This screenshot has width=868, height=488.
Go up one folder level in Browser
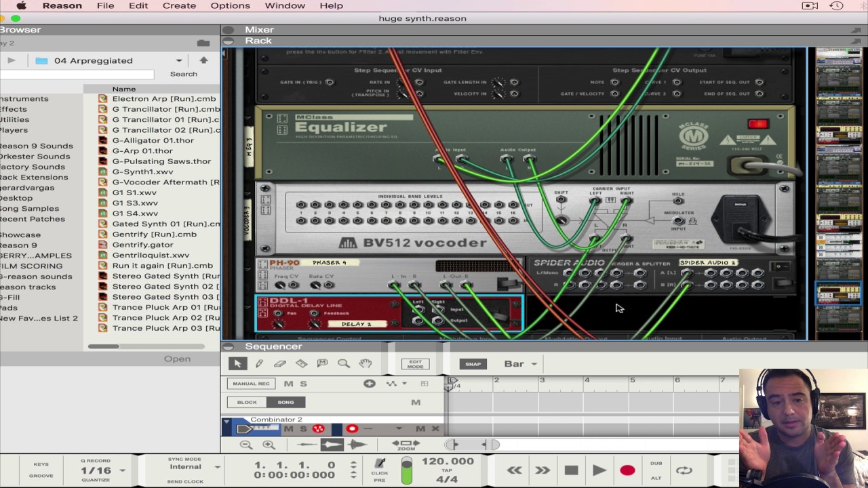pos(203,60)
